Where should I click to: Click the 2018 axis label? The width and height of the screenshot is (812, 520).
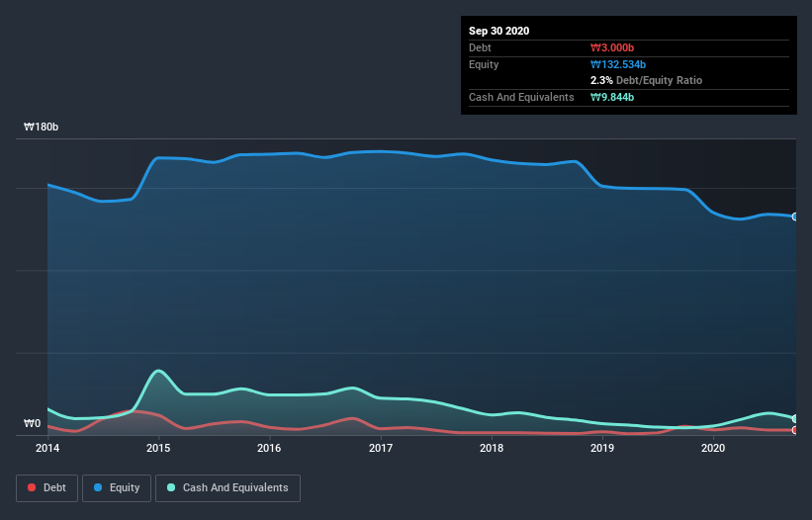click(492, 448)
